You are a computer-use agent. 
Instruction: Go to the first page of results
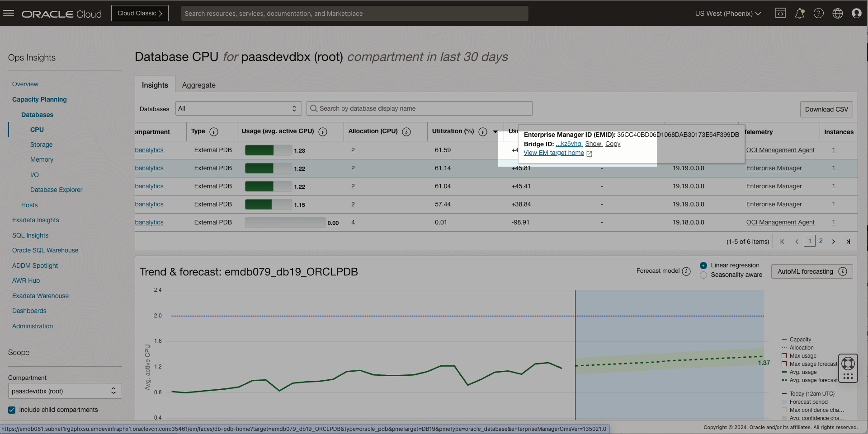point(782,242)
